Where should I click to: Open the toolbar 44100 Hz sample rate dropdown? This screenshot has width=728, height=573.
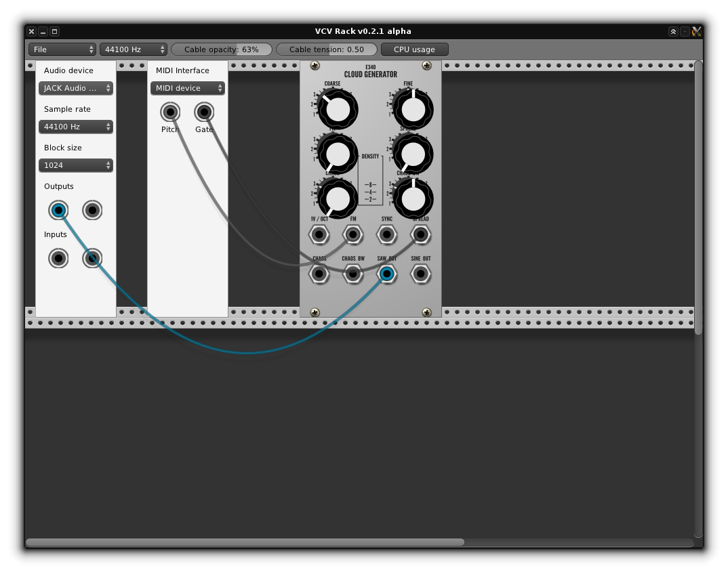[x=134, y=49]
